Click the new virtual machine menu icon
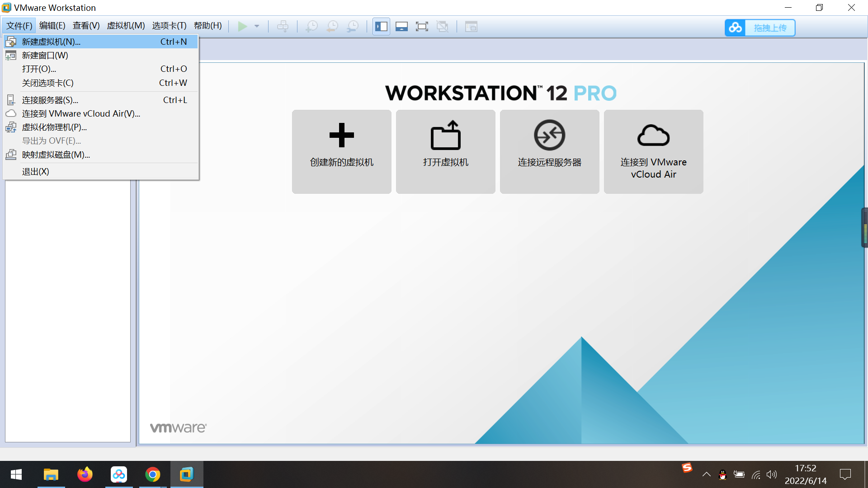 tap(11, 42)
